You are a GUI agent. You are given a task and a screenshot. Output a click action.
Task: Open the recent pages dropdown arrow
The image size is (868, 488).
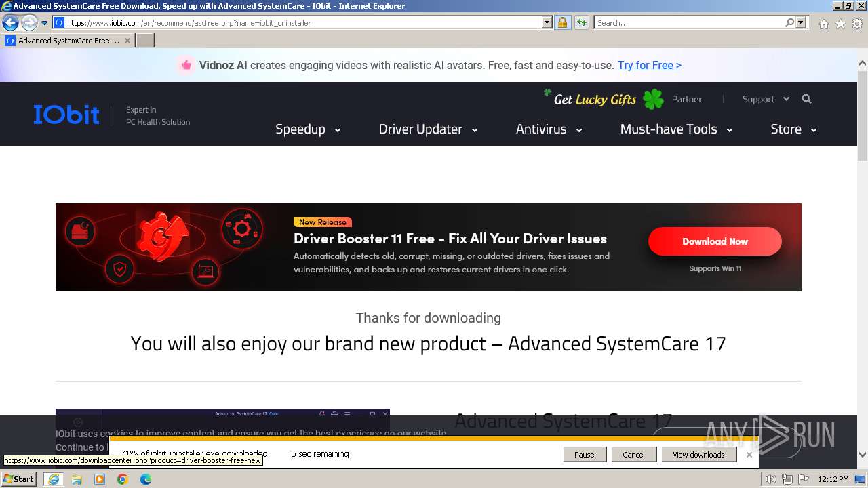[x=45, y=23]
